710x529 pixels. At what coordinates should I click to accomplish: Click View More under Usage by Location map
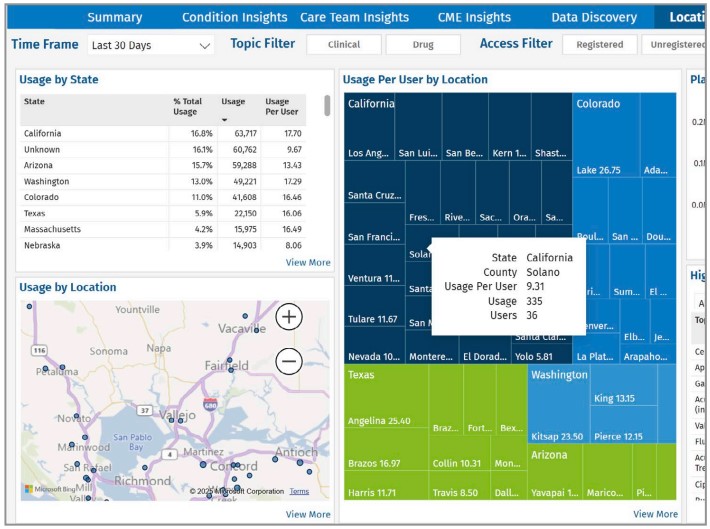(x=307, y=514)
